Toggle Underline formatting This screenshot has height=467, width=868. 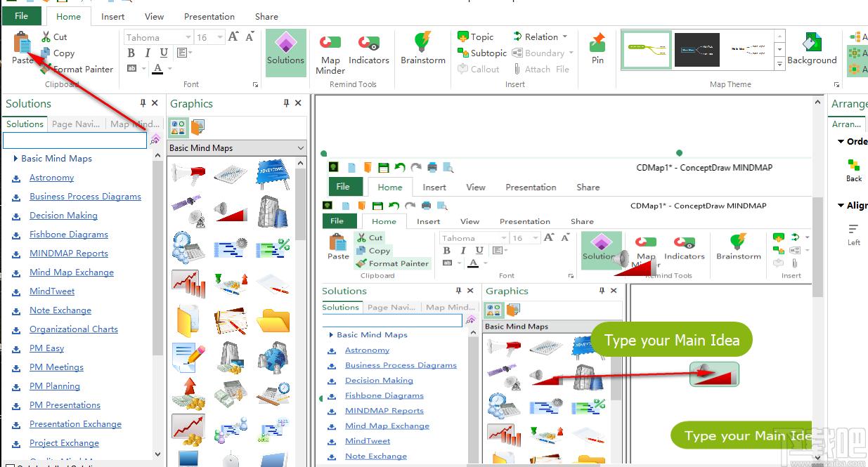164,53
